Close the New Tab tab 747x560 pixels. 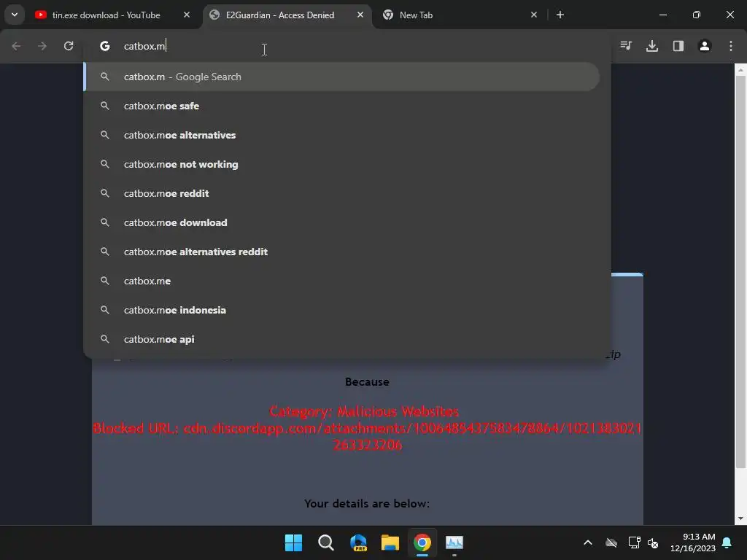[533, 15]
